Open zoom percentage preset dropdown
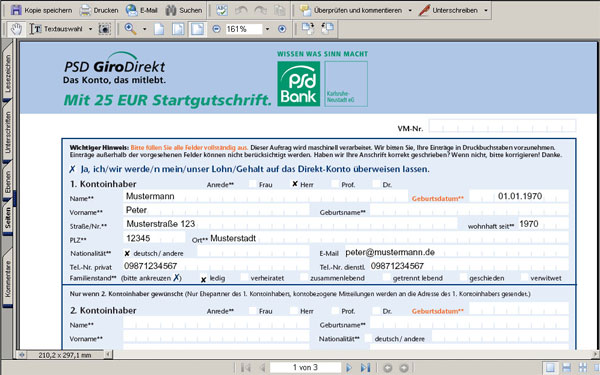Viewport: 600px width, 375px height. click(267, 29)
